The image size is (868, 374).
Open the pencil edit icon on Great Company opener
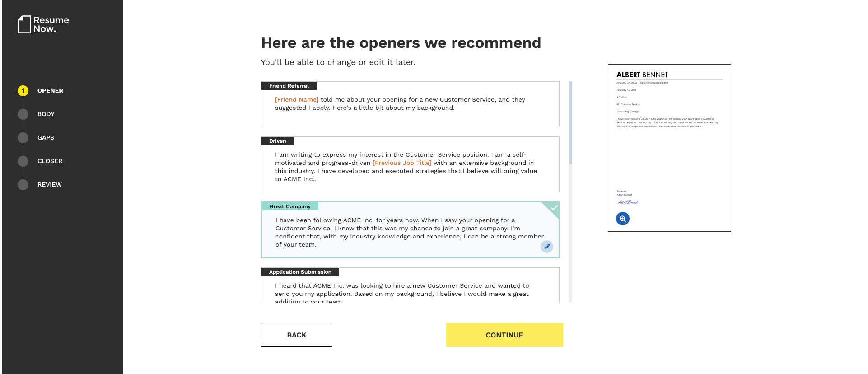click(x=547, y=247)
